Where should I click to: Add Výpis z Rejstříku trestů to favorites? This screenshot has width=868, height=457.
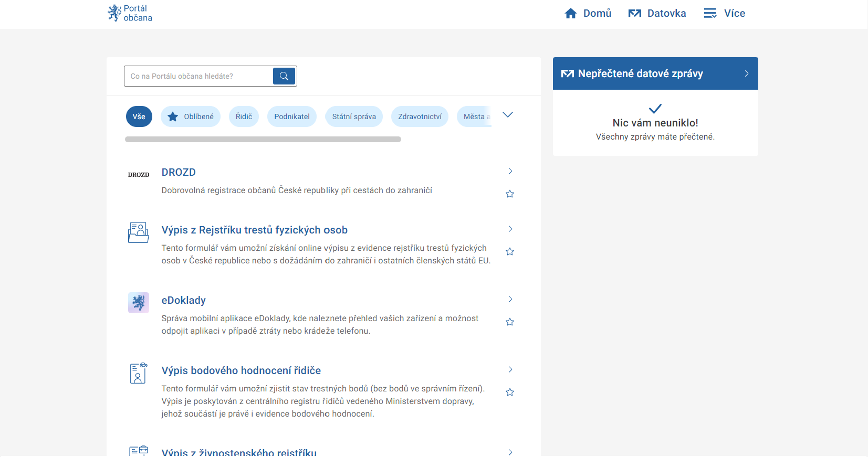pos(510,252)
